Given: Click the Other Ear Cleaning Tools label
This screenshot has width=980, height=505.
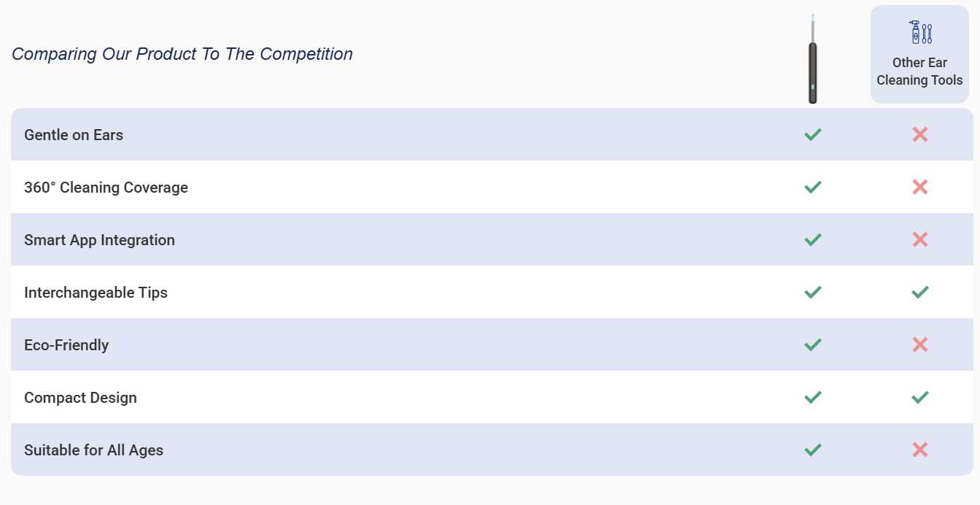Looking at the screenshot, I should click(x=919, y=72).
